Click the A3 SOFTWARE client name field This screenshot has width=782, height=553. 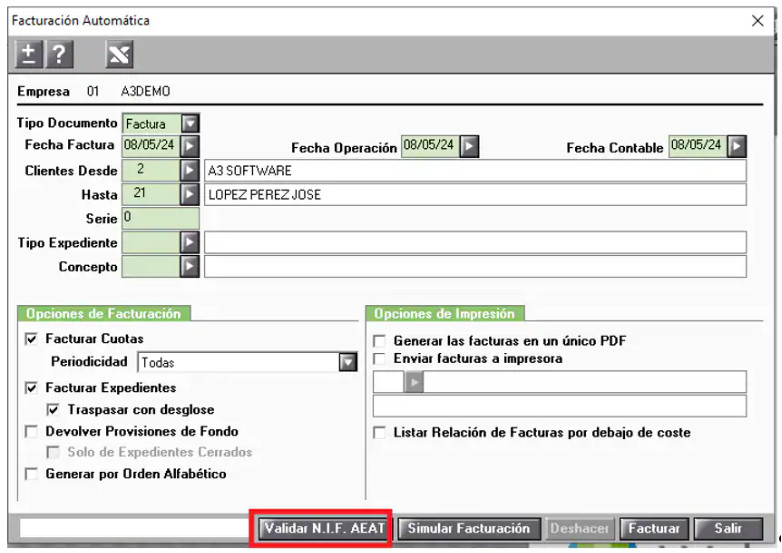[475, 171]
